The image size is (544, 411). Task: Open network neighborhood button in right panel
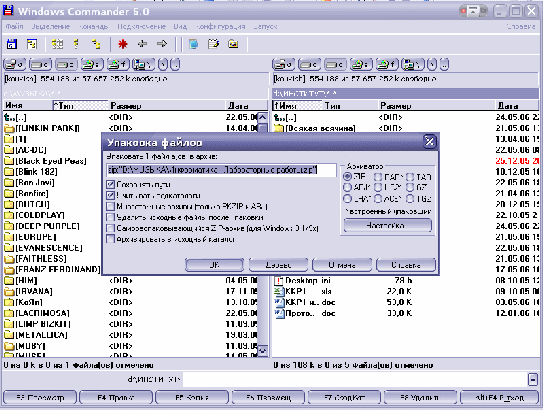coord(413,64)
